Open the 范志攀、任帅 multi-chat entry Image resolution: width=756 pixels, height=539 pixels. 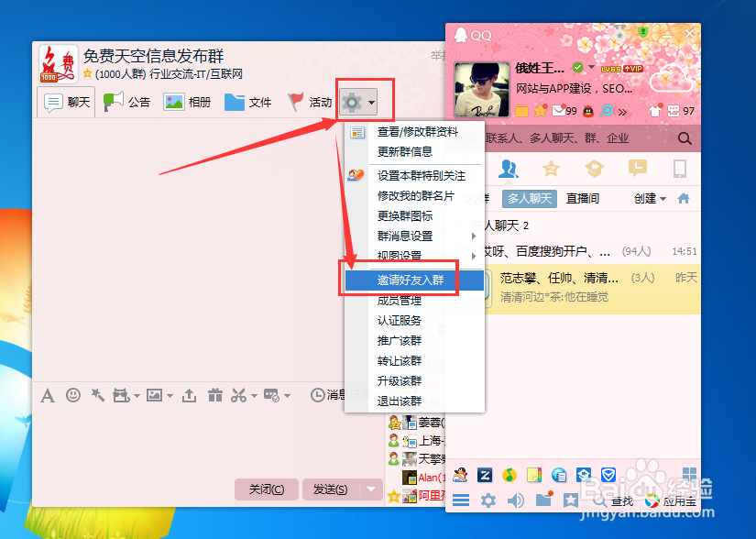click(573, 289)
